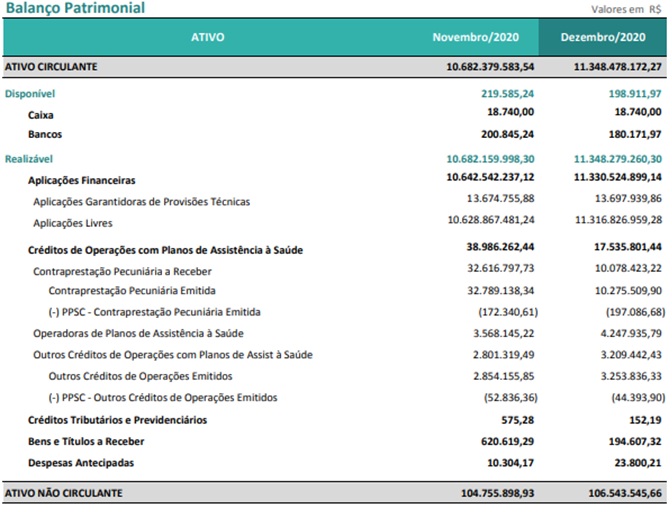Click the Aplicações Financeiras row label
This screenshot has height=512, width=672.
pyautogui.click(x=82, y=180)
